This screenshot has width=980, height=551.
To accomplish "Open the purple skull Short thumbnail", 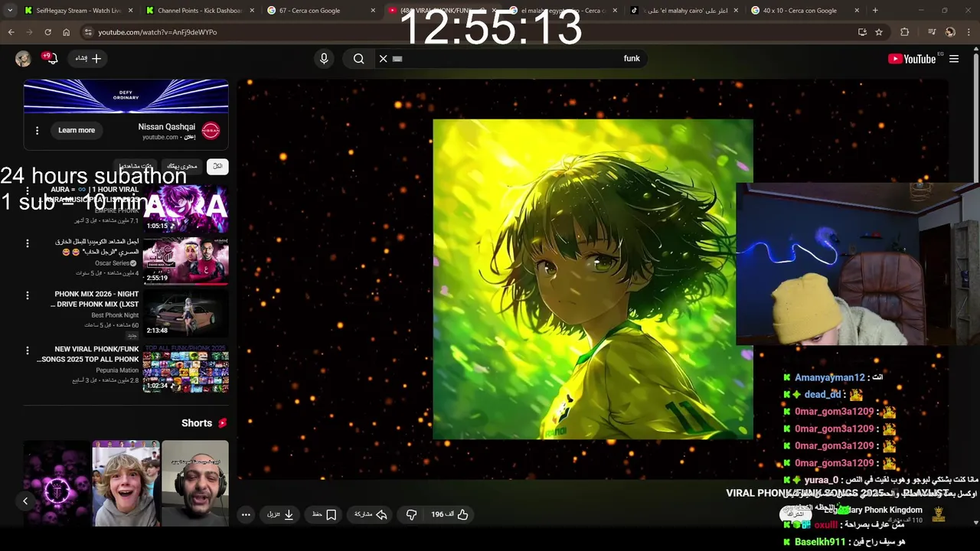I will coord(57,483).
